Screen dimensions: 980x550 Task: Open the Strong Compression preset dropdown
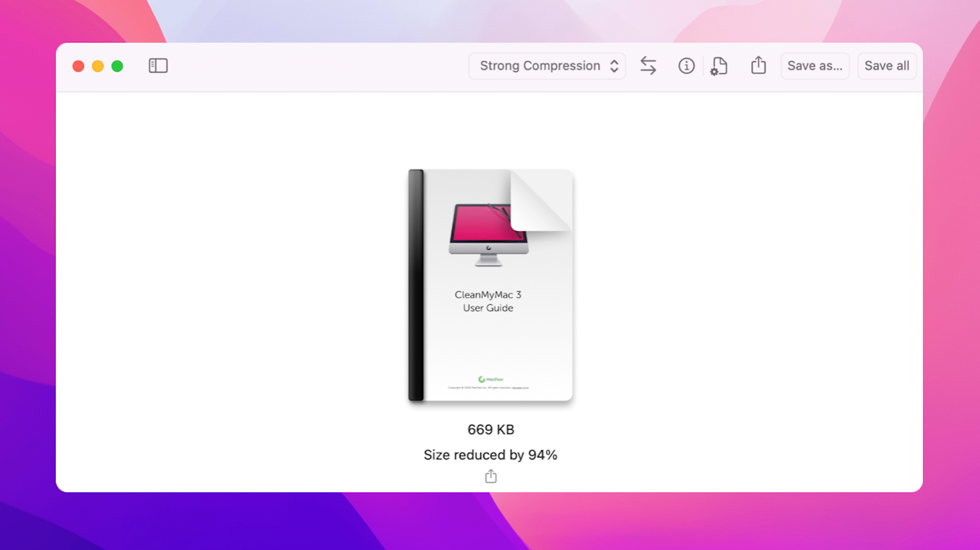coord(546,66)
